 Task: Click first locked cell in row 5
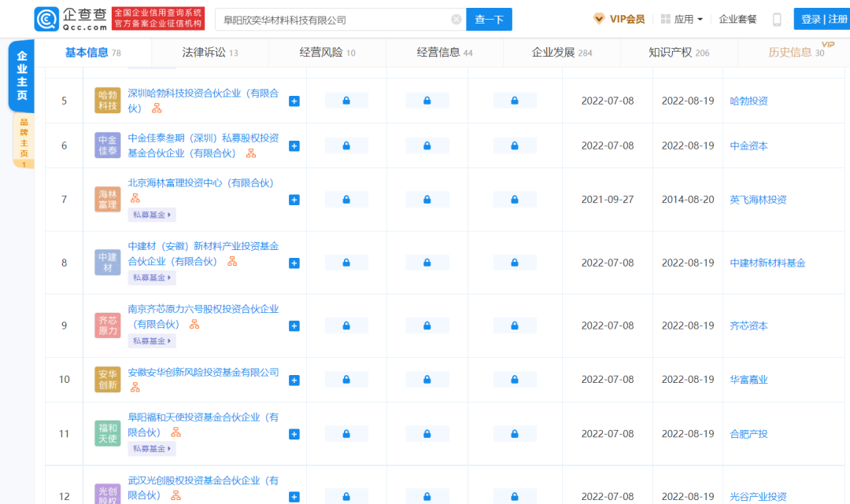tap(346, 101)
